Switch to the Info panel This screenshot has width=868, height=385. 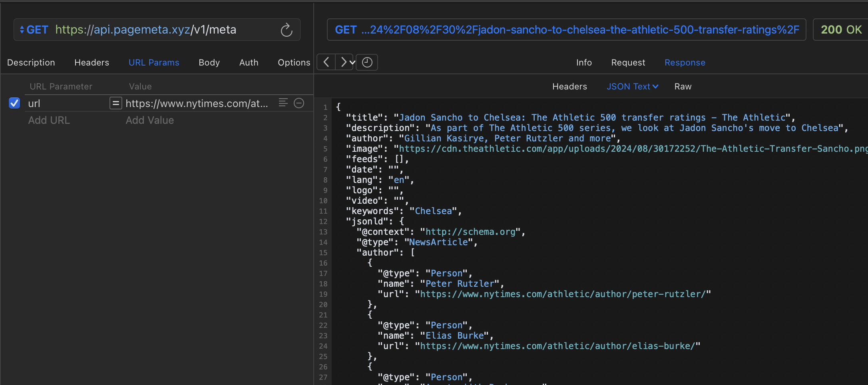coord(583,63)
